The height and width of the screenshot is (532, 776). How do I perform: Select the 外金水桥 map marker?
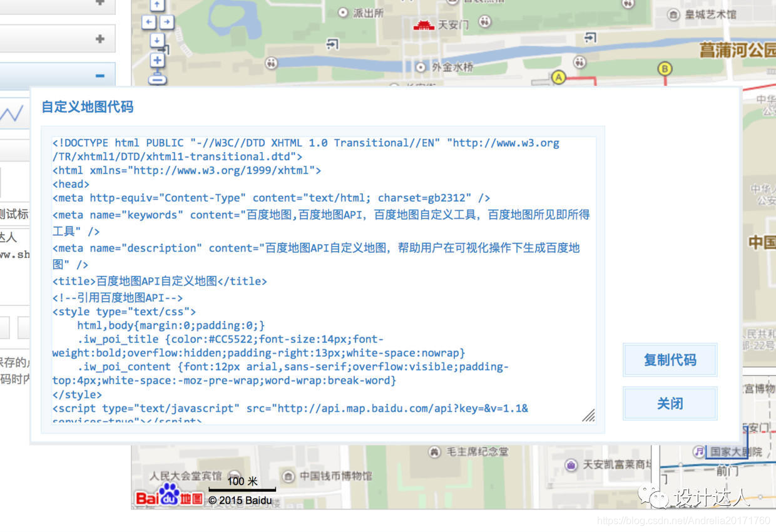[420, 66]
